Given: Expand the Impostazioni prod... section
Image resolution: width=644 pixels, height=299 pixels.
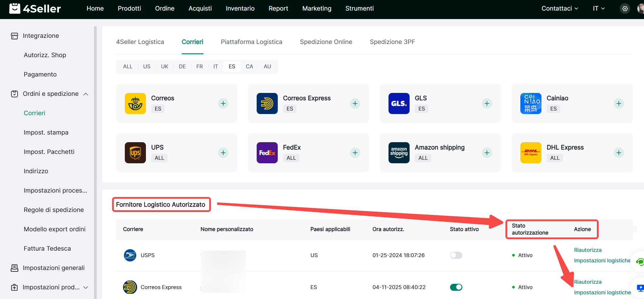Looking at the screenshot, I should pos(86,288).
